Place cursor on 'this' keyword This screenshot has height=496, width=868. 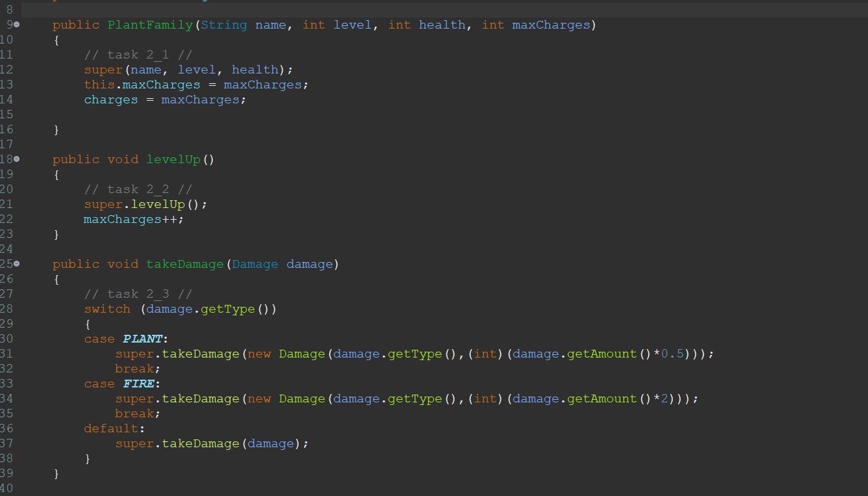point(99,85)
